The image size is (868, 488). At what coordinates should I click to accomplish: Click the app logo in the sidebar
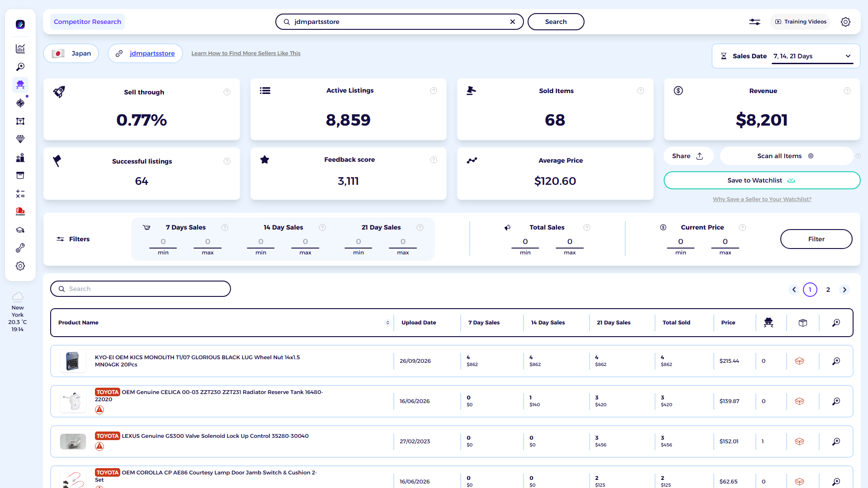pyautogui.click(x=20, y=24)
